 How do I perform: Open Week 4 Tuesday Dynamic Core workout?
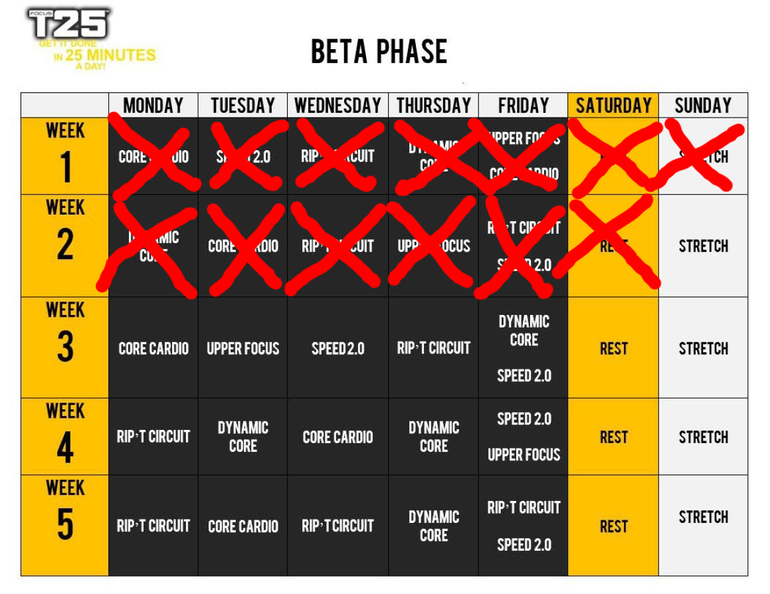point(243,437)
